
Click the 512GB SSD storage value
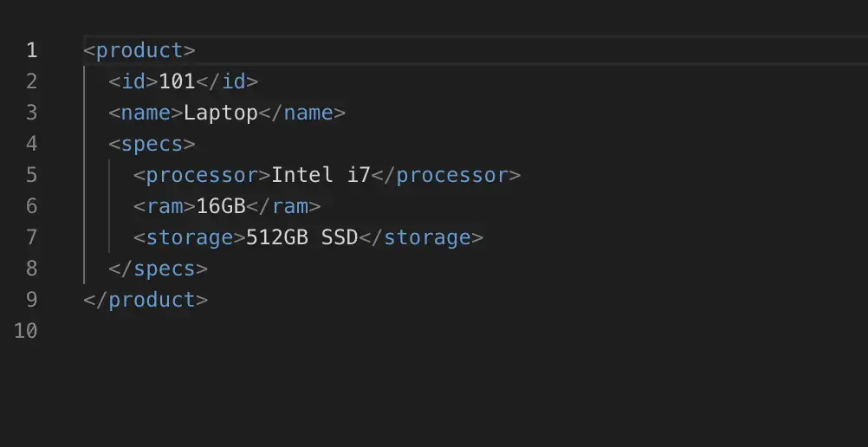302,237
